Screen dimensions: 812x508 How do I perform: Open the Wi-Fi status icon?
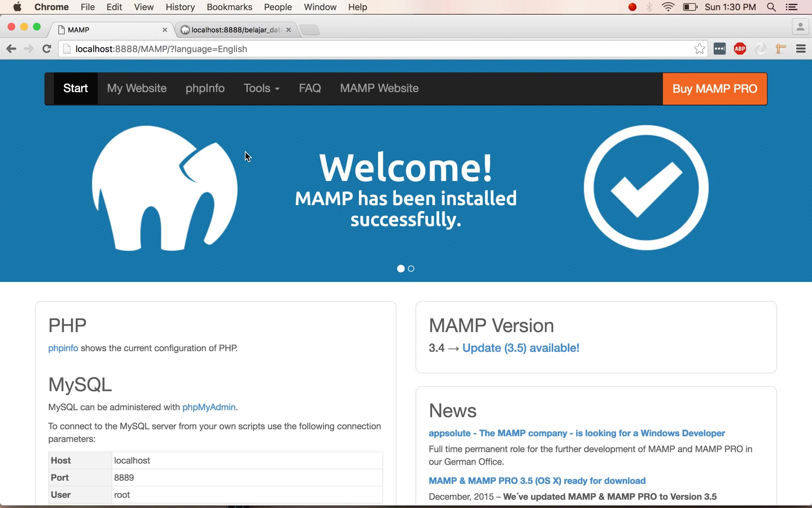(668, 7)
